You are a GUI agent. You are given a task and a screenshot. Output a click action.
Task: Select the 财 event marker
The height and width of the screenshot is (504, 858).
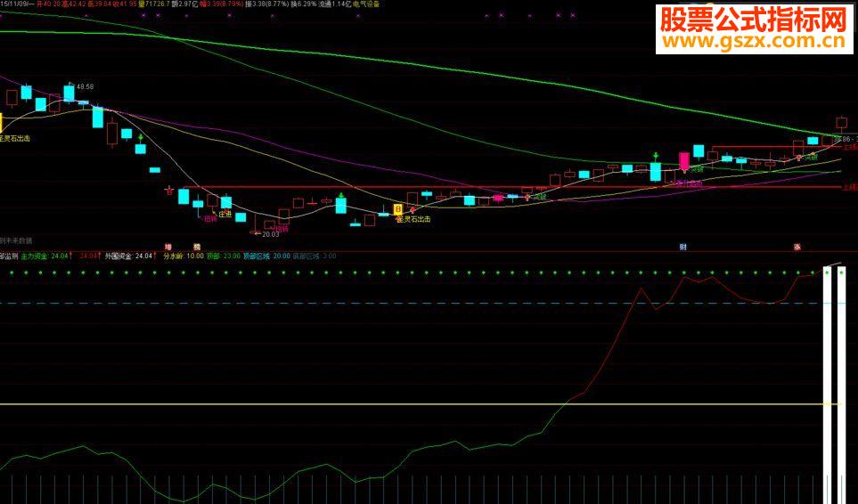click(x=682, y=247)
